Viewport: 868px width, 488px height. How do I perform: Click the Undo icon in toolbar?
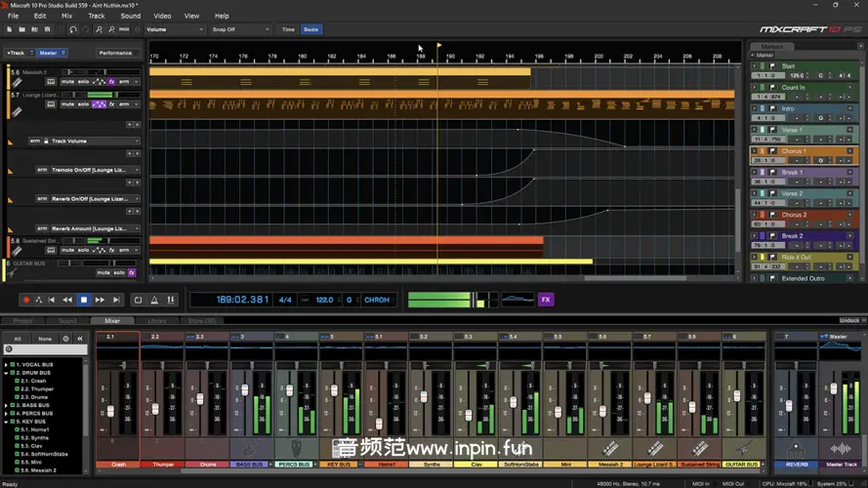click(x=73, y=29)
